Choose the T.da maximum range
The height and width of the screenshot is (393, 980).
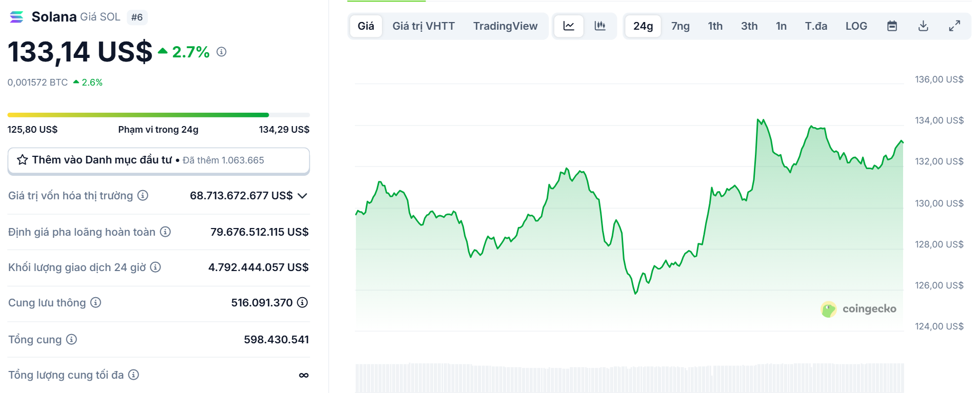click(x=816, y=26)
